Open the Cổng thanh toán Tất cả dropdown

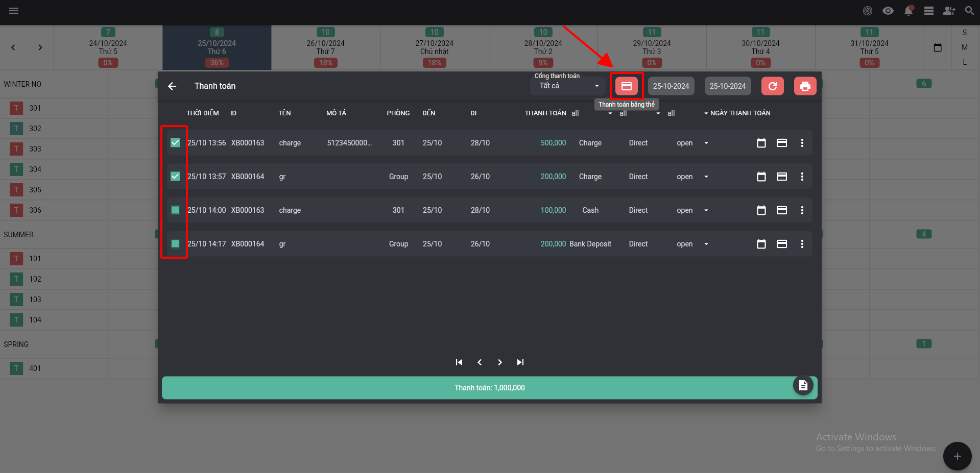tap(568, 86)
